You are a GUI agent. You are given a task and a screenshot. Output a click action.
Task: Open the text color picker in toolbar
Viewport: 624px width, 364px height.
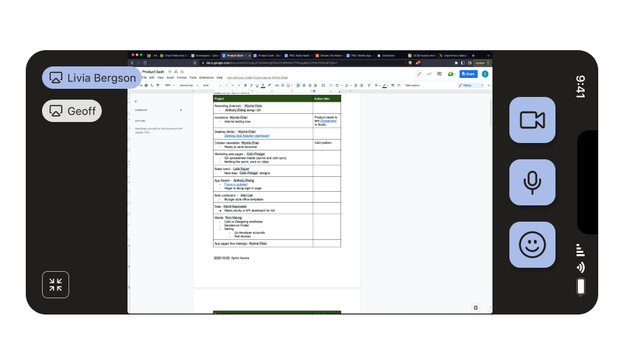pyautogui.click(x=262, y=85)
